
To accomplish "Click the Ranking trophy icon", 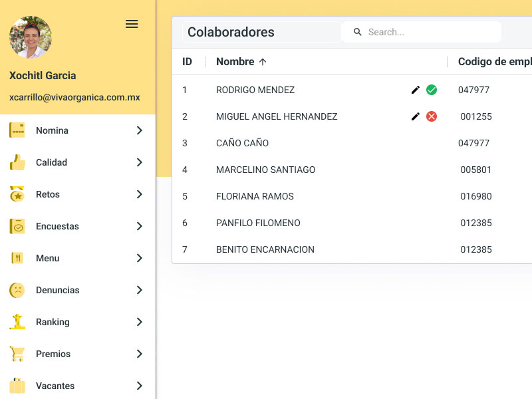I will (x=17, y=322).
